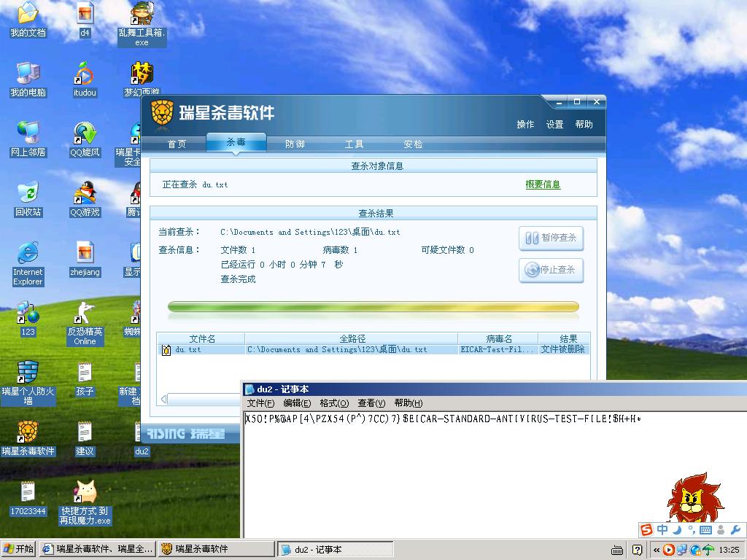Launch the itudou shortcut

[x=85, y=79]
